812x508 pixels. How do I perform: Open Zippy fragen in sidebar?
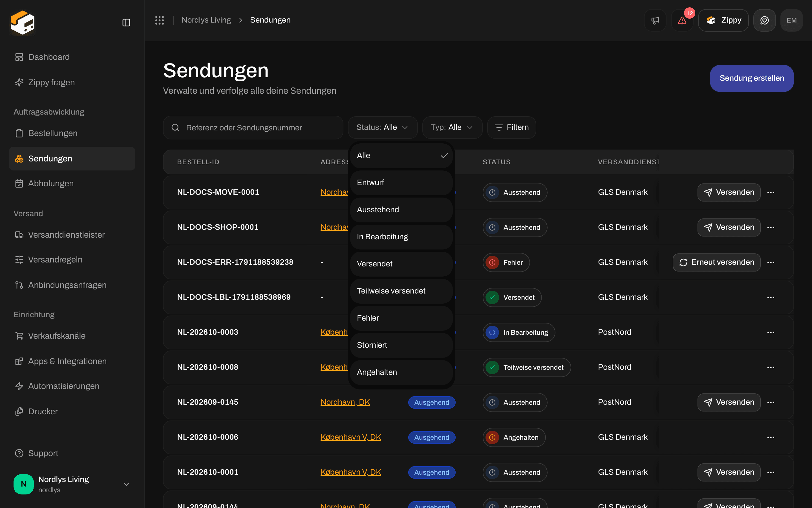72,82
